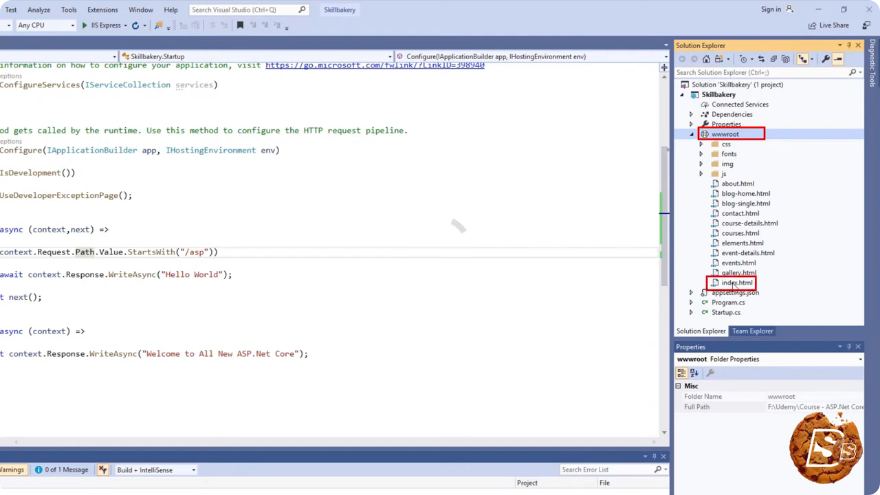
Task: Open the Analyze menu
Action: tap(39, 10)
